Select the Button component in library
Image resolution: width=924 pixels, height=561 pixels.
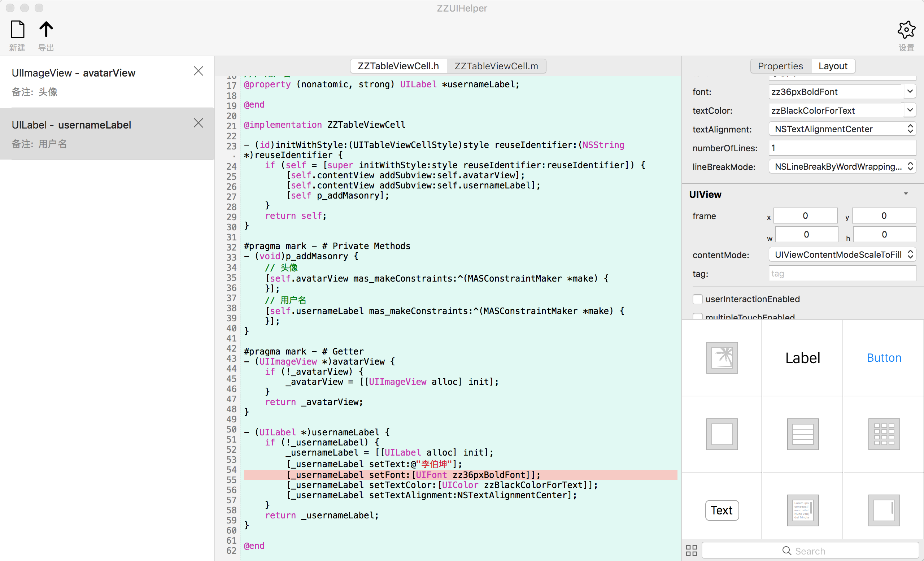click(884, 358)
